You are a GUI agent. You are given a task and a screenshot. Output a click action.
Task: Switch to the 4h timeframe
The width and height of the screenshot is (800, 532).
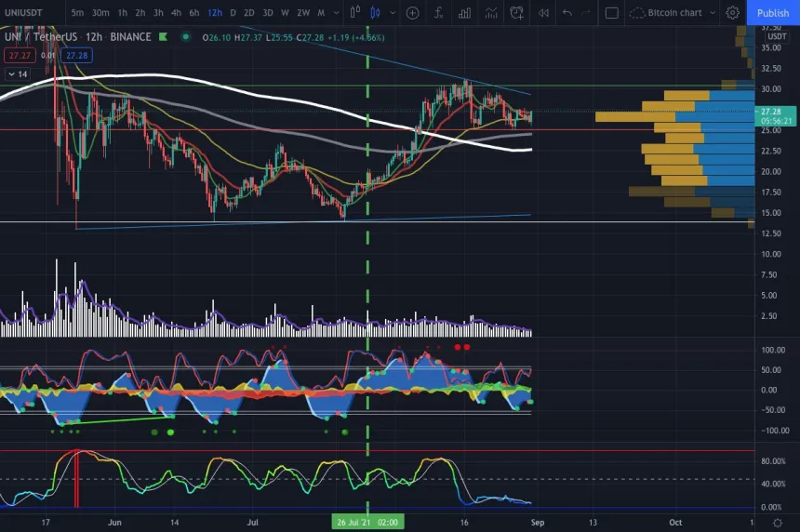pos(176,13)
